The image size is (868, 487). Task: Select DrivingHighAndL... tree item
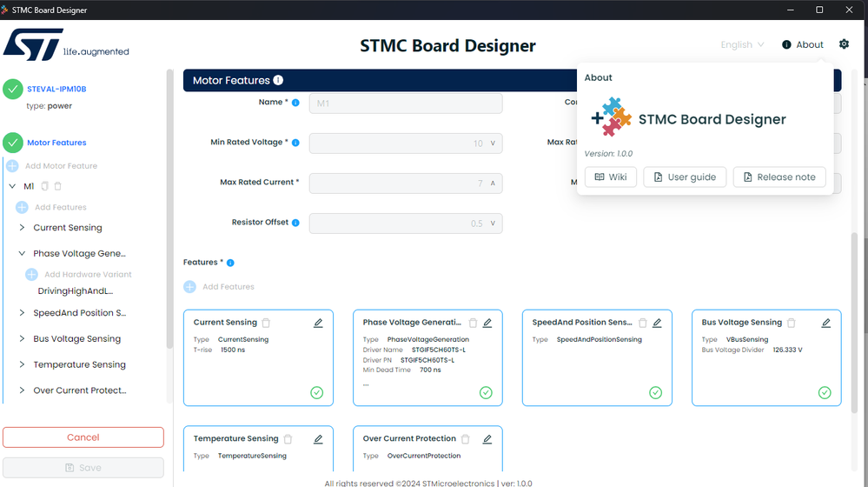76,290
